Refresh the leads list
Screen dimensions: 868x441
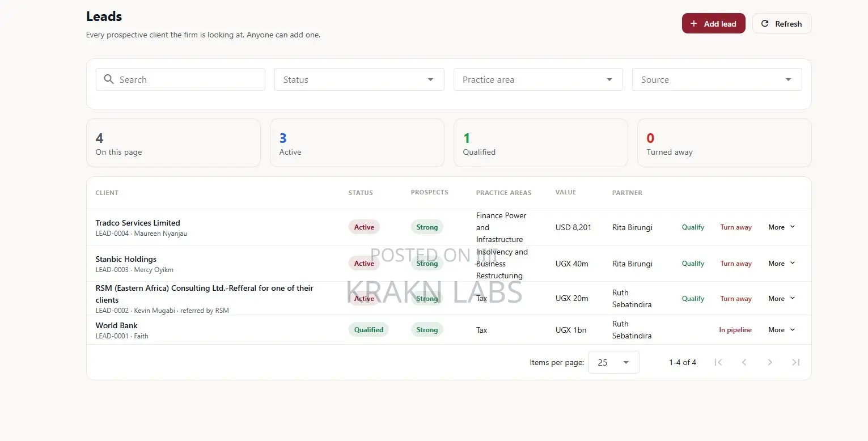click(x=782, y=23)
